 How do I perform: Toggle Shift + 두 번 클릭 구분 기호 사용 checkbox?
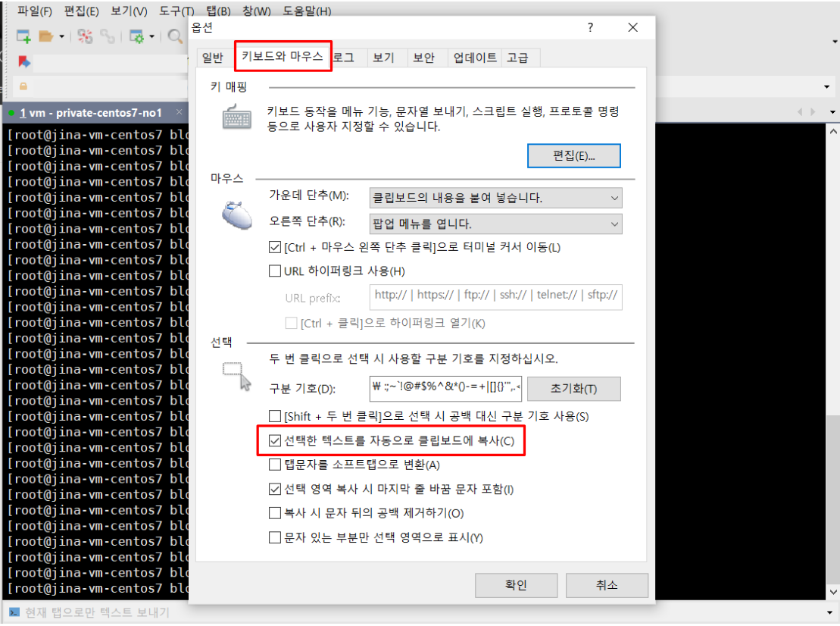coord(275,416)
